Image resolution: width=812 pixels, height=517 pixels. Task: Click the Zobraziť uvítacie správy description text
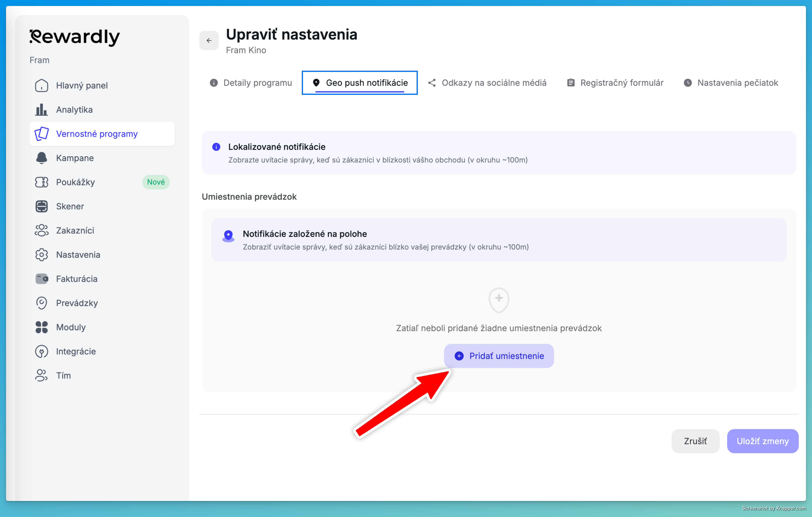386,247
